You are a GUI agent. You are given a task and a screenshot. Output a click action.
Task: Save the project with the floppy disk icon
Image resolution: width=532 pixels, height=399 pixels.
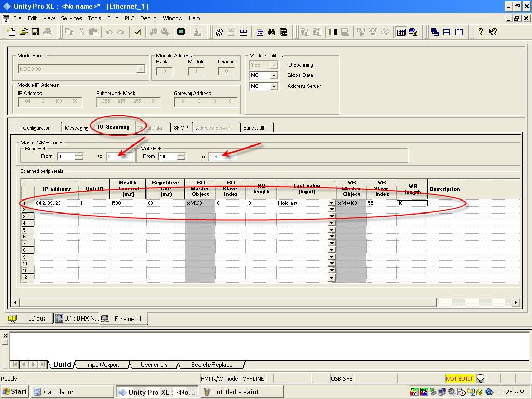point(35,32)
